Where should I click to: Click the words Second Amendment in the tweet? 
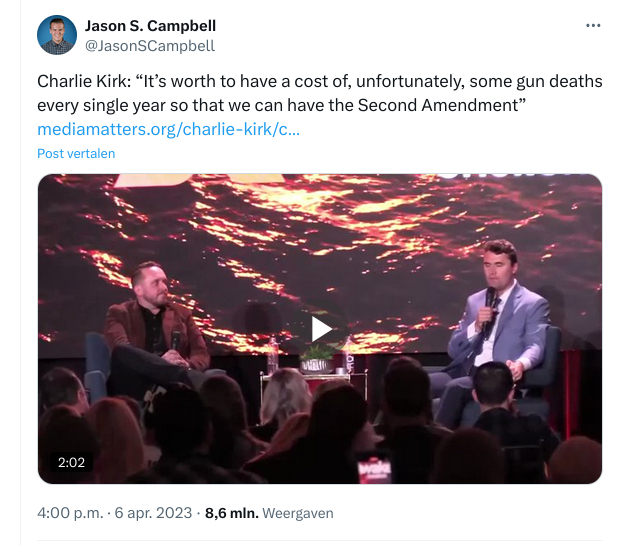(x=447, y=105)
